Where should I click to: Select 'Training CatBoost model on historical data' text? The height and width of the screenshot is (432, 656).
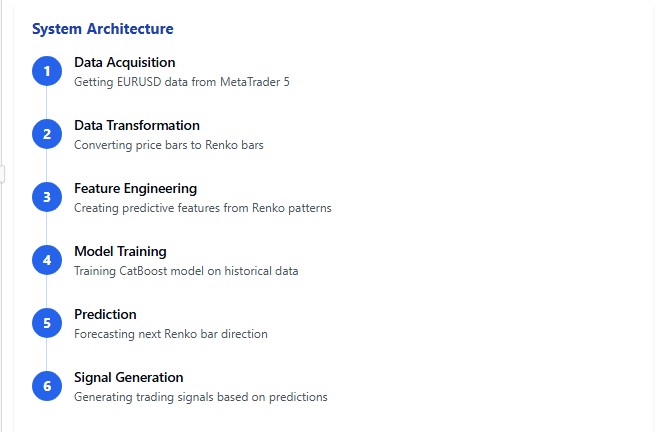coord(186,271)
